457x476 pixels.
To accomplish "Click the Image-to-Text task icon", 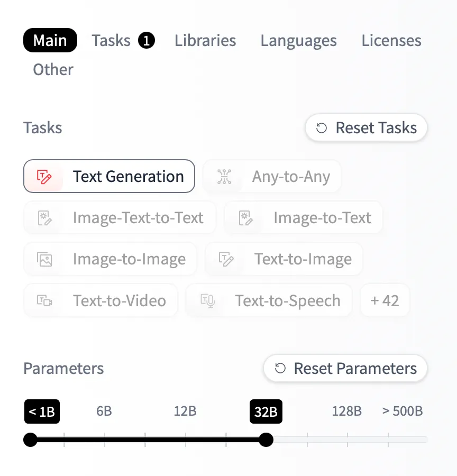I will click(x=244, y=218).
